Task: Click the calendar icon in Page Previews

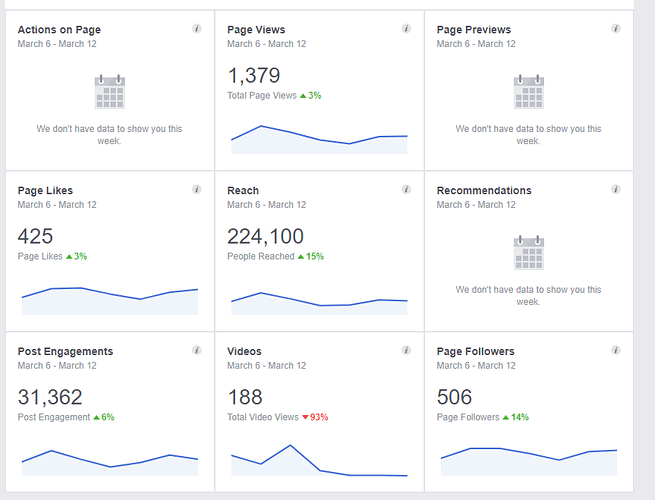Action: 528,92
